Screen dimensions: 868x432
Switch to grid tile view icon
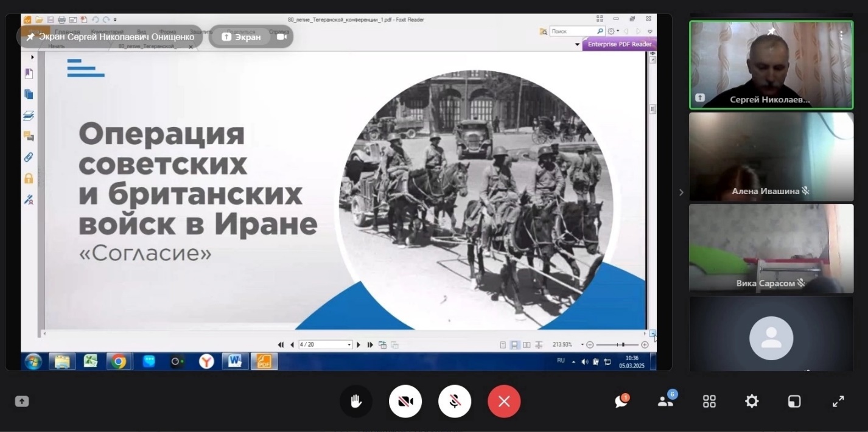point(709,401)
